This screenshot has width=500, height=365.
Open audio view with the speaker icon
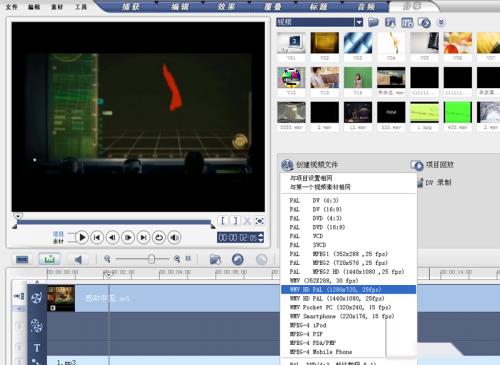(x=78, y=259)
